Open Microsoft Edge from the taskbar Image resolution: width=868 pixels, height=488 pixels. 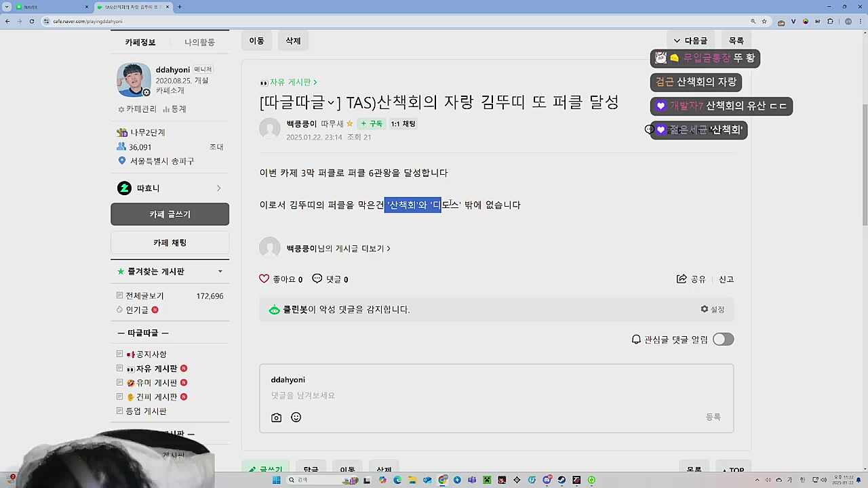point(397,480)
